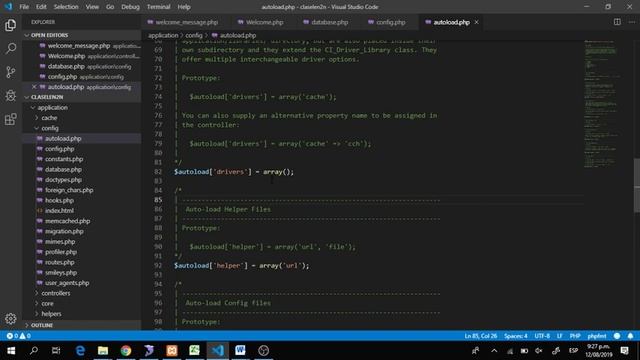Open the Edit menu
Screen dimensions: 640x360
click(x=41, y=7)
